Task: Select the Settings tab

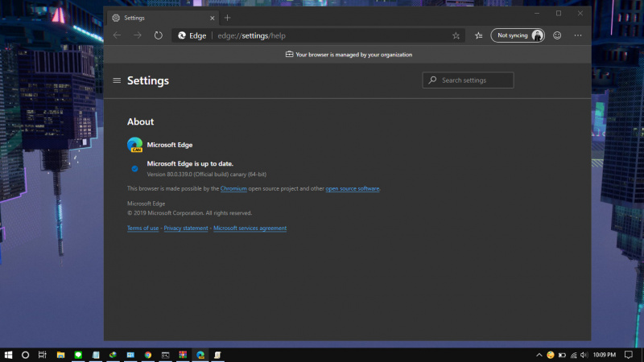Action: tap(163, 18)
